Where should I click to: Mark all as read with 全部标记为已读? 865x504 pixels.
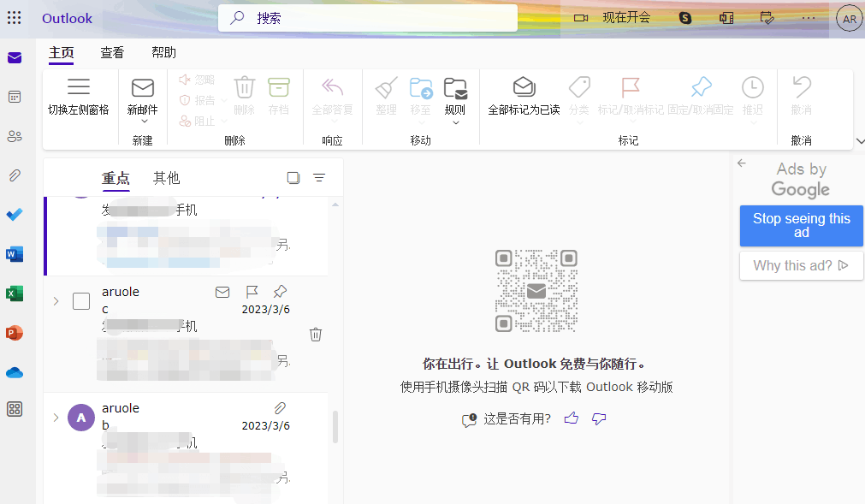(524, 96)
